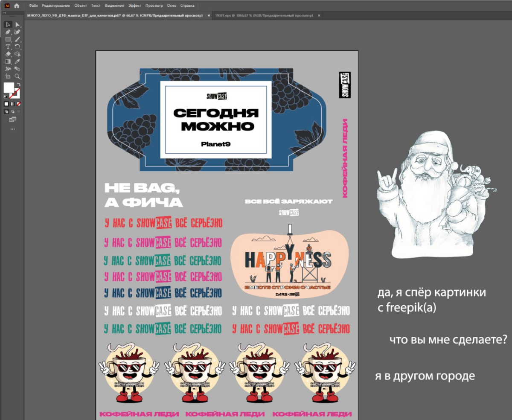Select the Direct Selection tool
This screenshot has height=420, width=512.
pyautogui.click(x=17, y=24)
